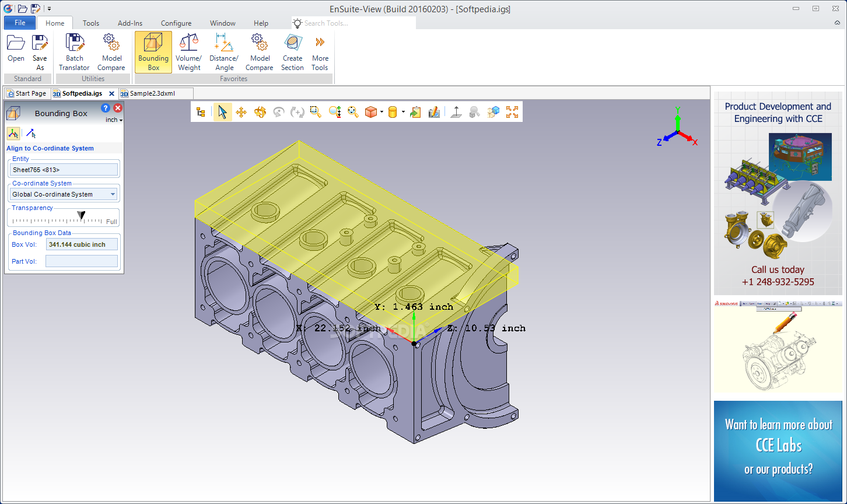Screen dimensions: 847x504
Task: Click the markup pencil icon in viewport toolbar
Action: tap(434, 112)
